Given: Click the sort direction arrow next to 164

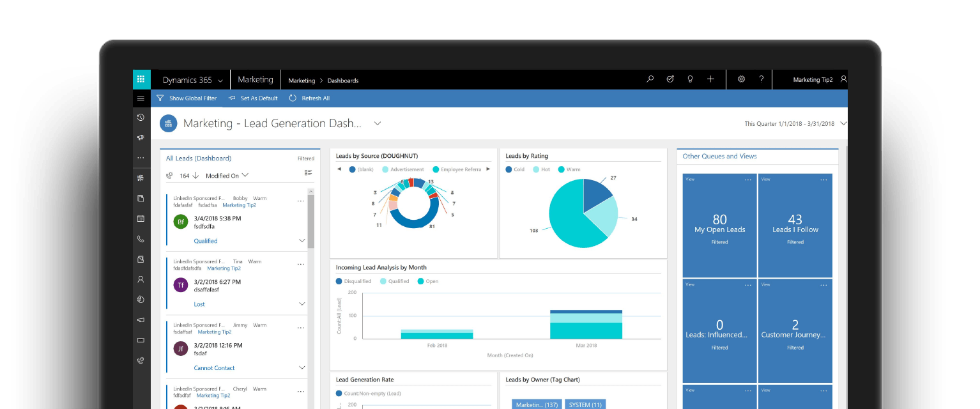Looking at the screenshot, I should (x=195, y=176).
